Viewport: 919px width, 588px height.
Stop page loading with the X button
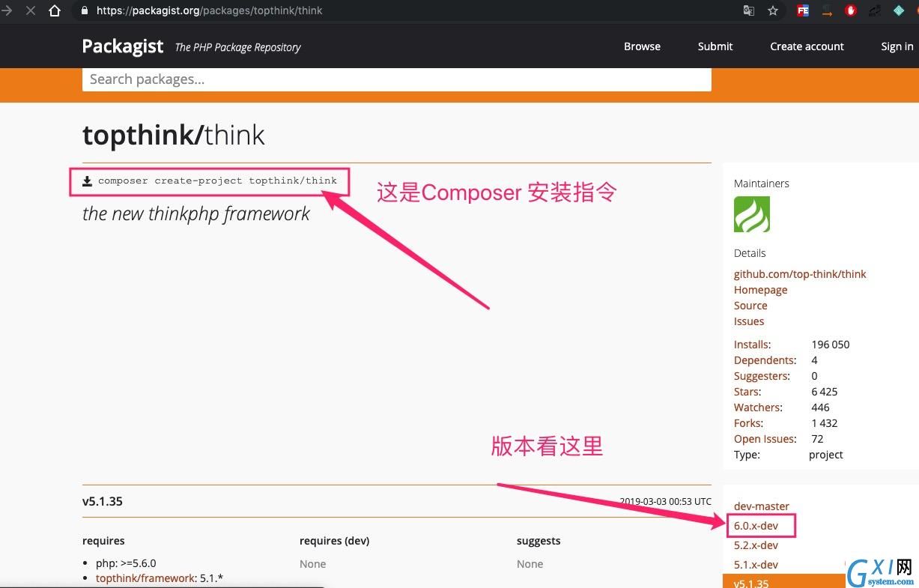[31, 11]
